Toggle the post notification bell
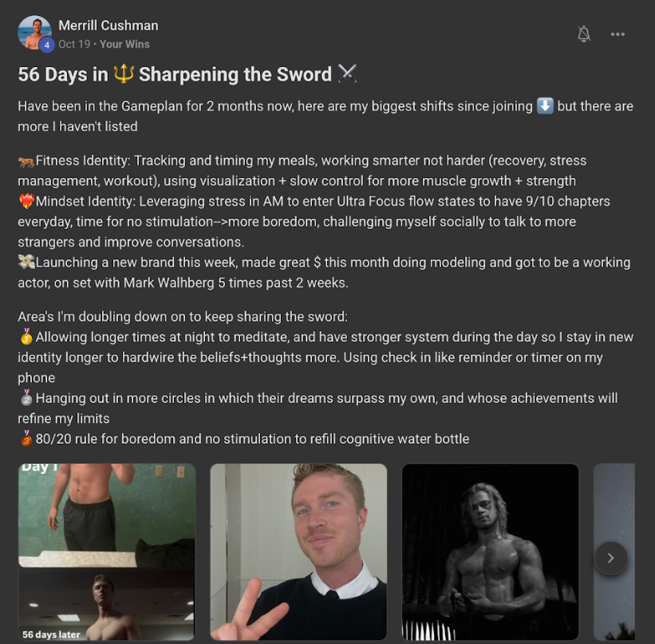Screen dimensions: 655x644 (584, 34)
